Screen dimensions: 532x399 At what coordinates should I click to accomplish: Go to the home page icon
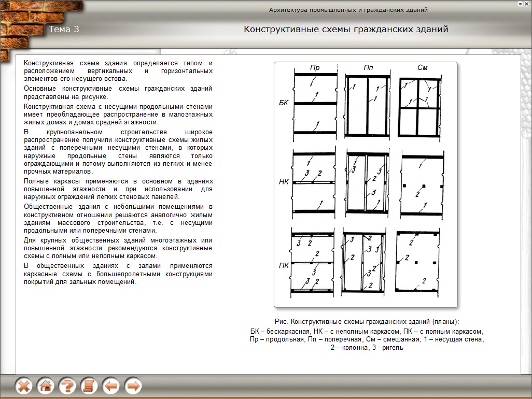[x=46, y=386]
